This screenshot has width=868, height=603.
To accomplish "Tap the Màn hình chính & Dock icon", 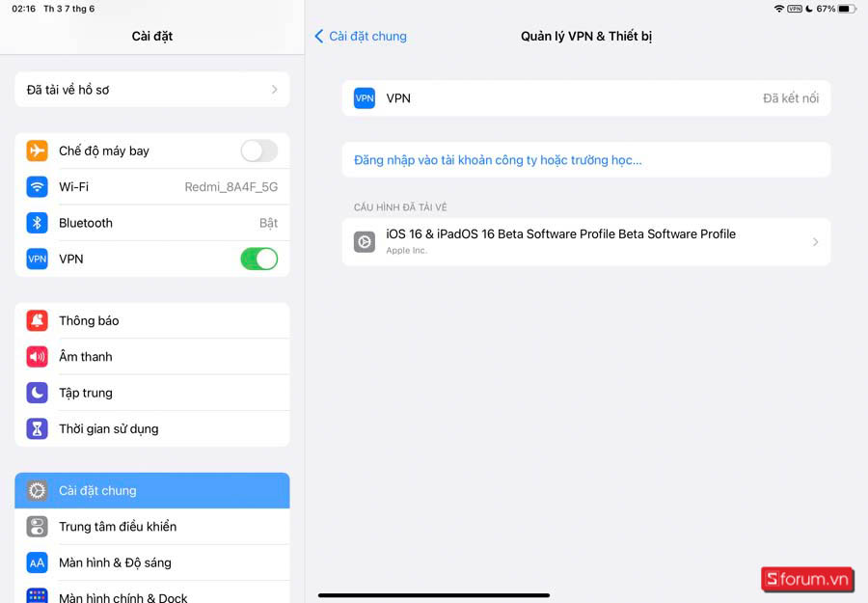I will click(37, 595).
